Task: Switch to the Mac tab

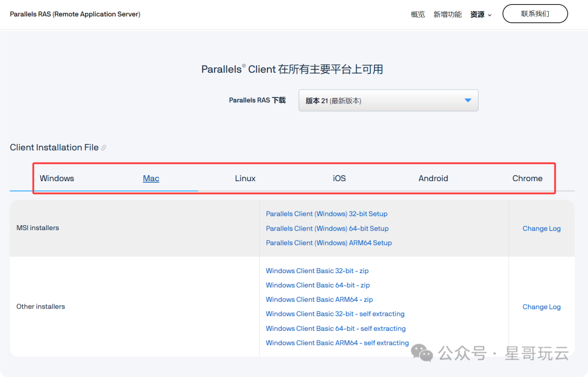Action: (x=151, y=178)
